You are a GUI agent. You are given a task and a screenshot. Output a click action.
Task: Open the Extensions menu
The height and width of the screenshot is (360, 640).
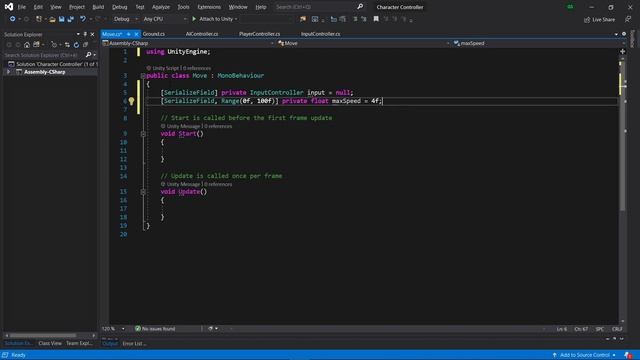click(x=209, y=7)
